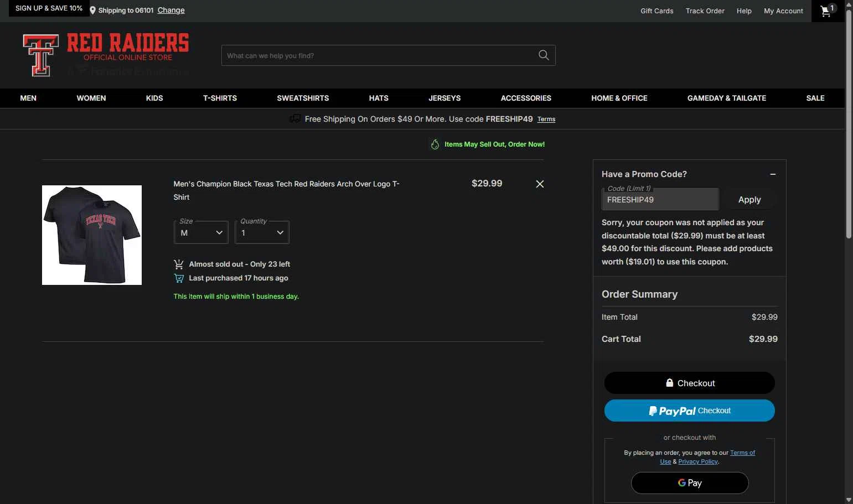Click the shipping location pin icon
Viewport: 853px width, 504px height.
point(92,11)
